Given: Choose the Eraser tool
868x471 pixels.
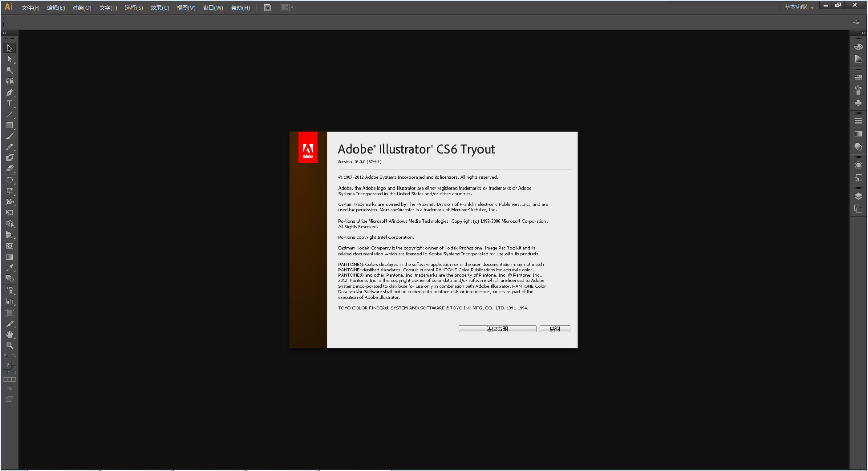Looking at the screenshot, I should click(10, 169).
